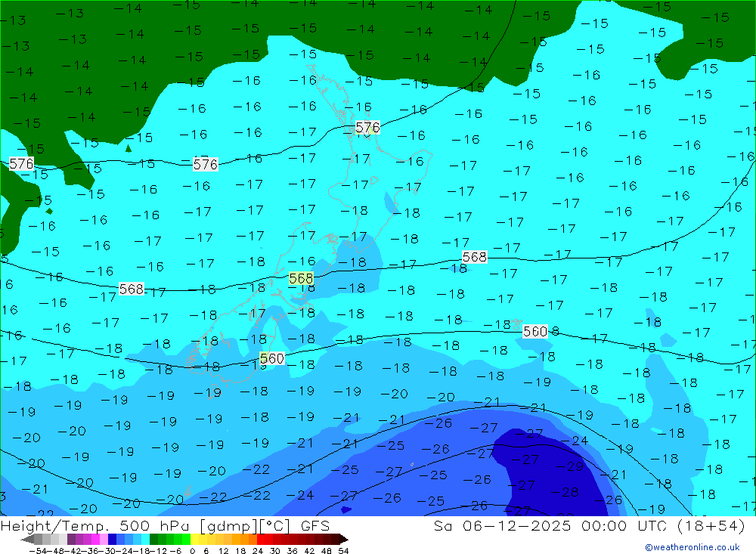Select the gray left arrow of color scale
Screen dimensions: 756x554
tap(27, 539)
